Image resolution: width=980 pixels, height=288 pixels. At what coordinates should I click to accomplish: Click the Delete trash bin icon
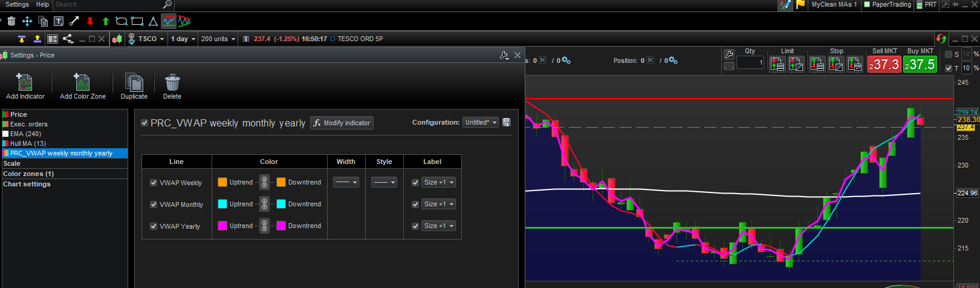pos(172,86)
